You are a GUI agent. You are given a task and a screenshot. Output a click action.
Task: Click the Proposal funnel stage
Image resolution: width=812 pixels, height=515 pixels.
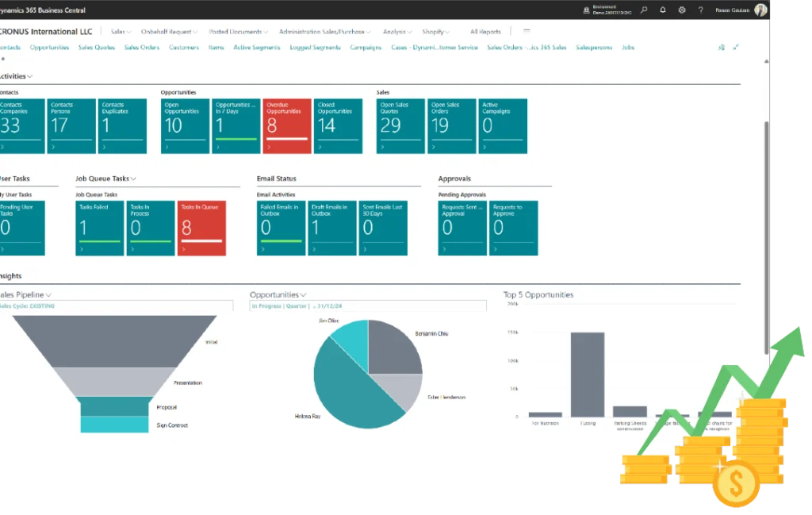114,407
